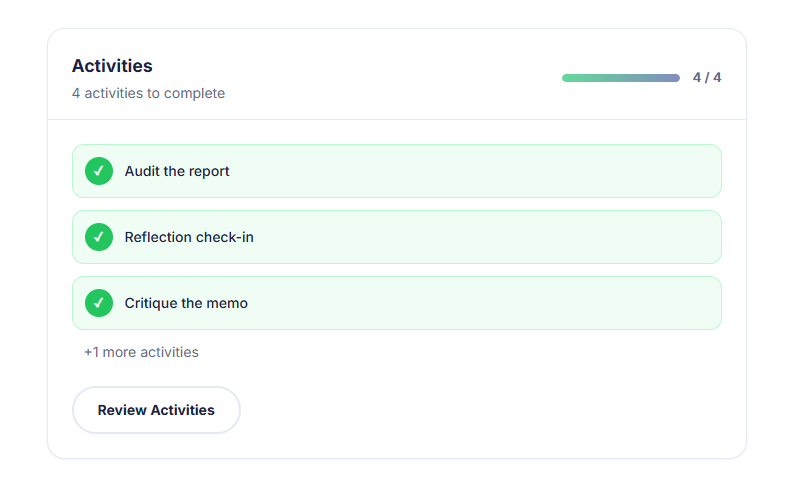Uncheck the Audit the report activity
Viewport: 800px width, 500px height.
coord(99,171)
